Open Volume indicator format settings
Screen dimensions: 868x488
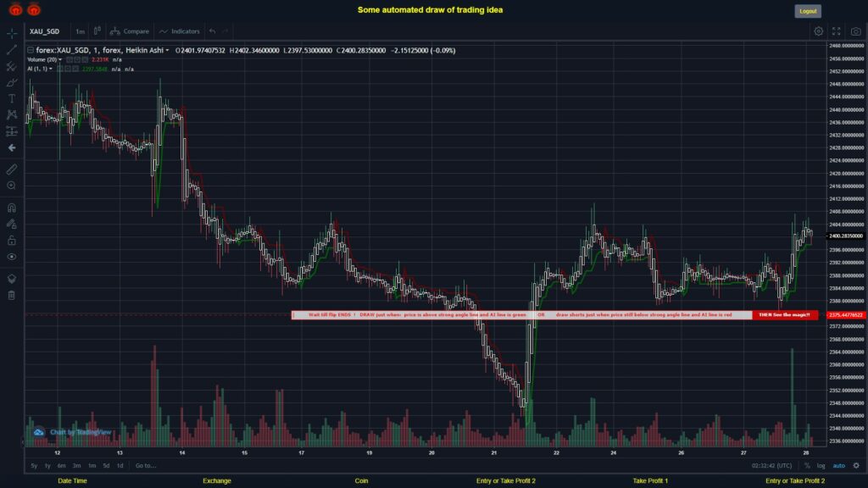(x=77, y=60)
